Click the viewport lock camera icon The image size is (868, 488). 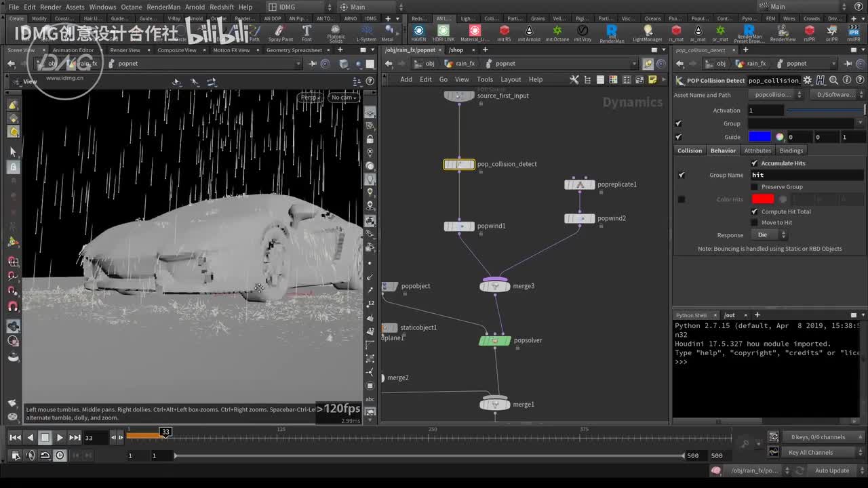pos(370,139)
